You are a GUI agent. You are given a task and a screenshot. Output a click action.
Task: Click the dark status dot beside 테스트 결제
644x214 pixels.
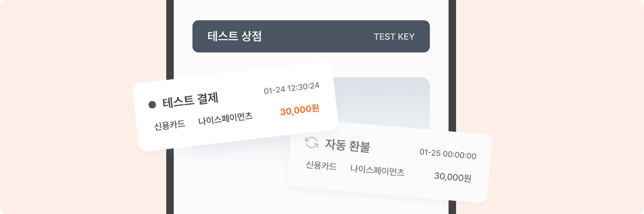pos(152,104)
